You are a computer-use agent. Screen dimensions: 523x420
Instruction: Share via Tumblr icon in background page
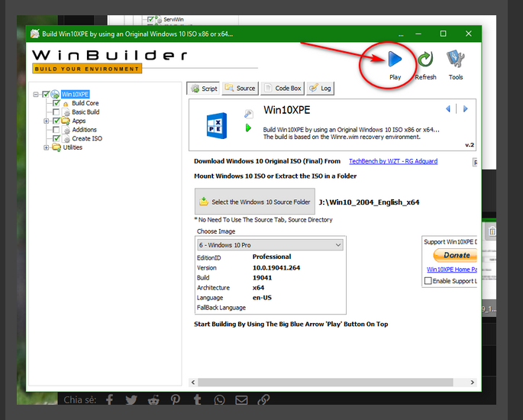click(x=198, y=399)
